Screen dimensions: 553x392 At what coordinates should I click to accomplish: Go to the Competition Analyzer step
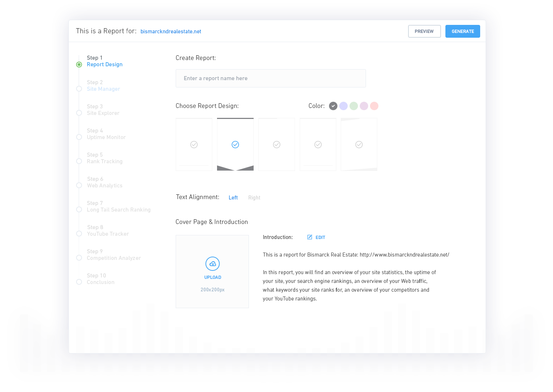coord(114,258)
